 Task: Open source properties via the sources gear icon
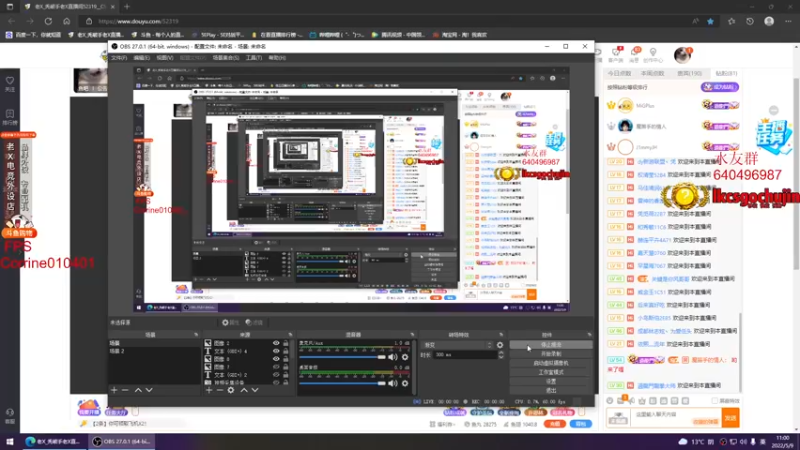[x=231, y=390]
